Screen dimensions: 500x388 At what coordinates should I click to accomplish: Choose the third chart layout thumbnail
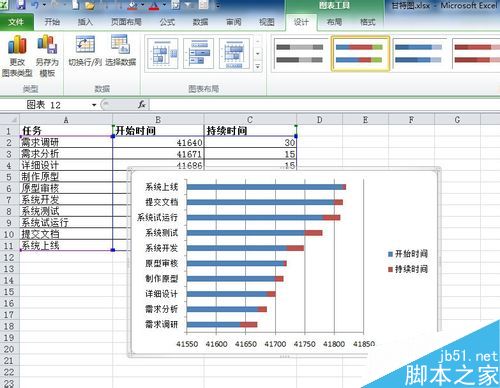coord(234,54)
